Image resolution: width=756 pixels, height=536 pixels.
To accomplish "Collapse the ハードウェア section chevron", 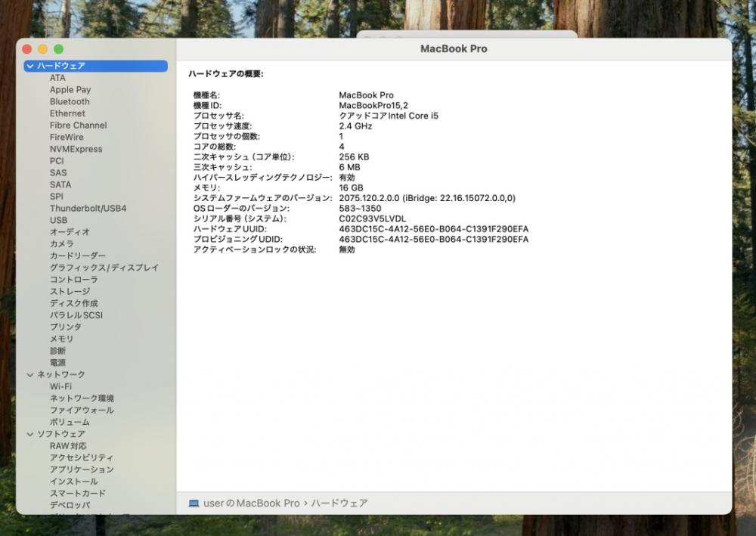I will point(30,66).
